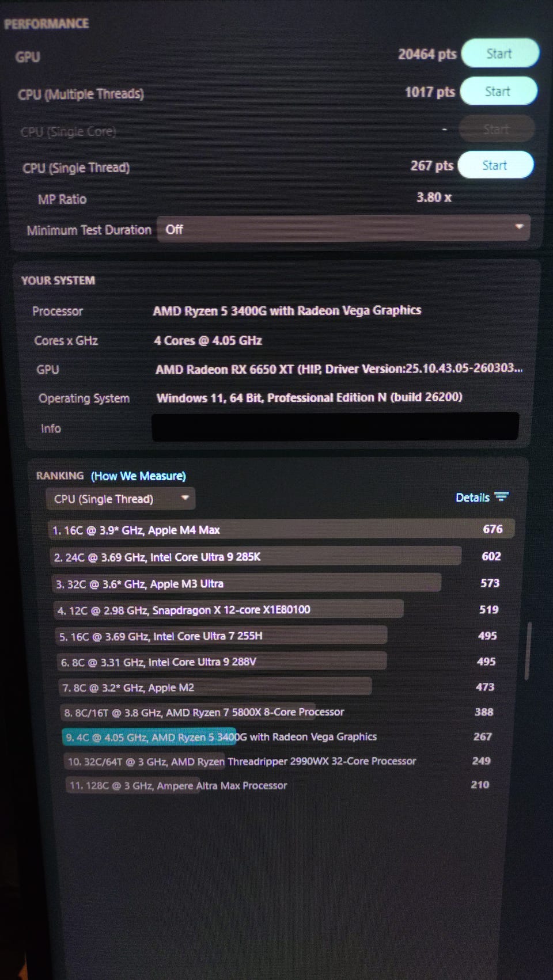553x980 pixels.
Task: Click the Intel Core Ultra 9 288V row
Action: 222,662
